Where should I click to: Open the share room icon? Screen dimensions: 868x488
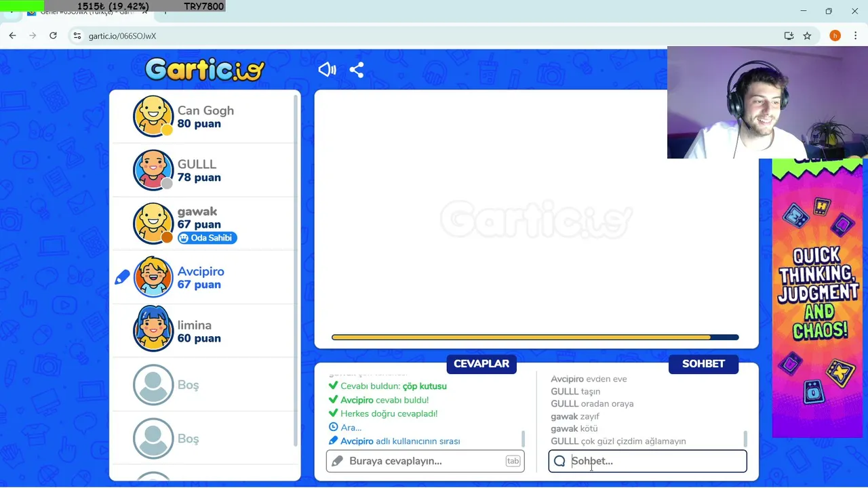(x=357, y=69)
